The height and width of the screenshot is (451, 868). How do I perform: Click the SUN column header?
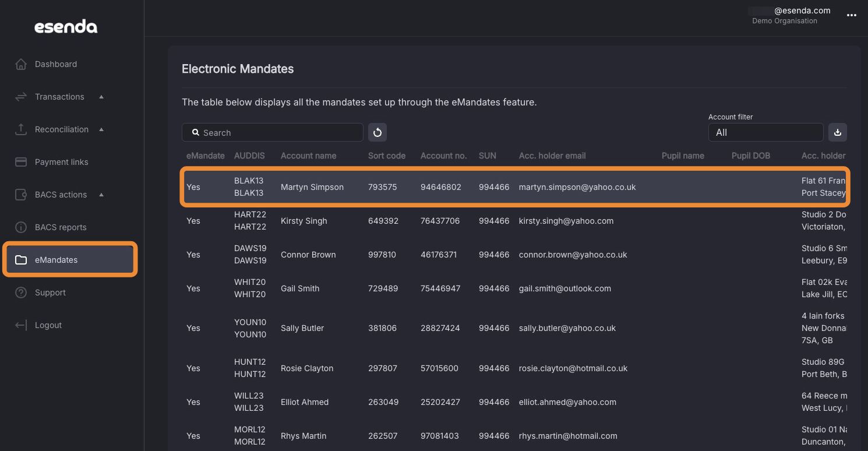488,156
